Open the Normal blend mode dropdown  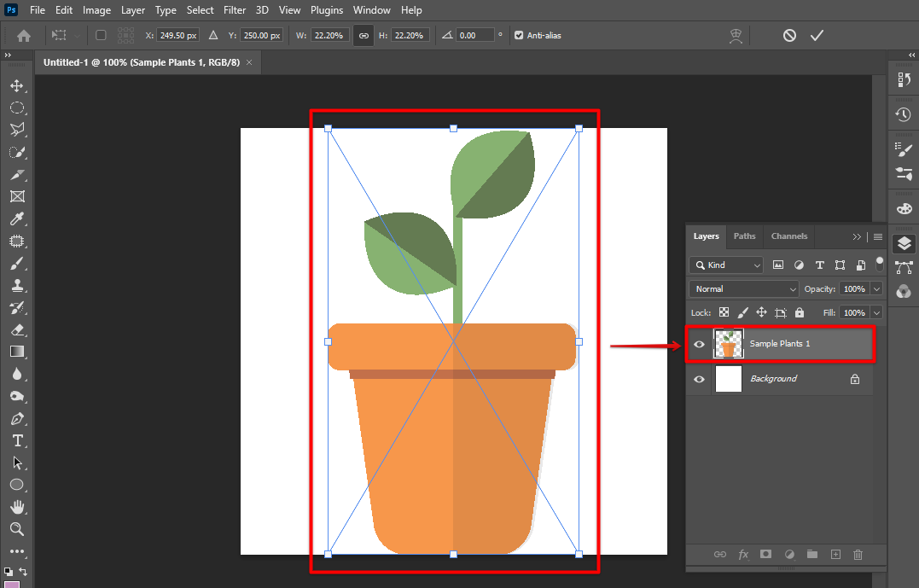743,289
